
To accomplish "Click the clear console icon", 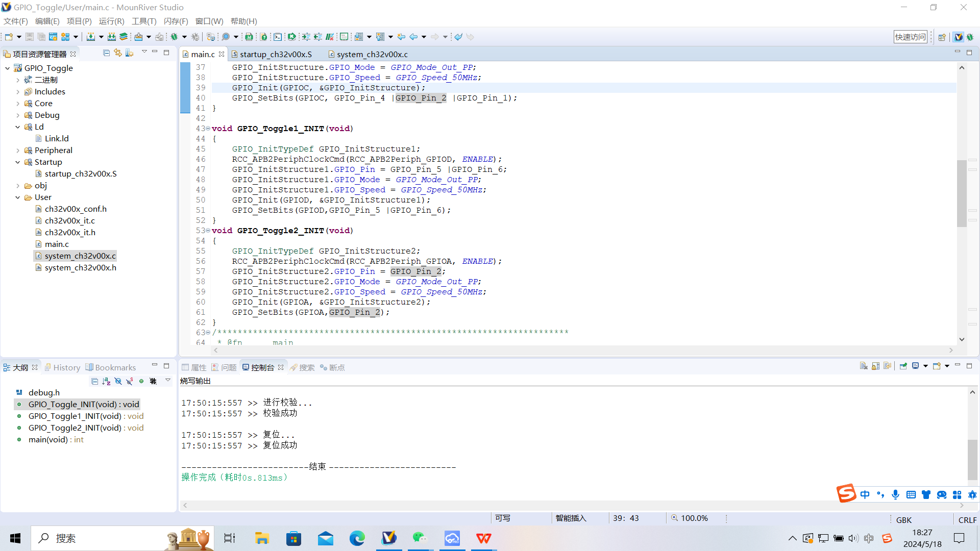I will [864, 366].
